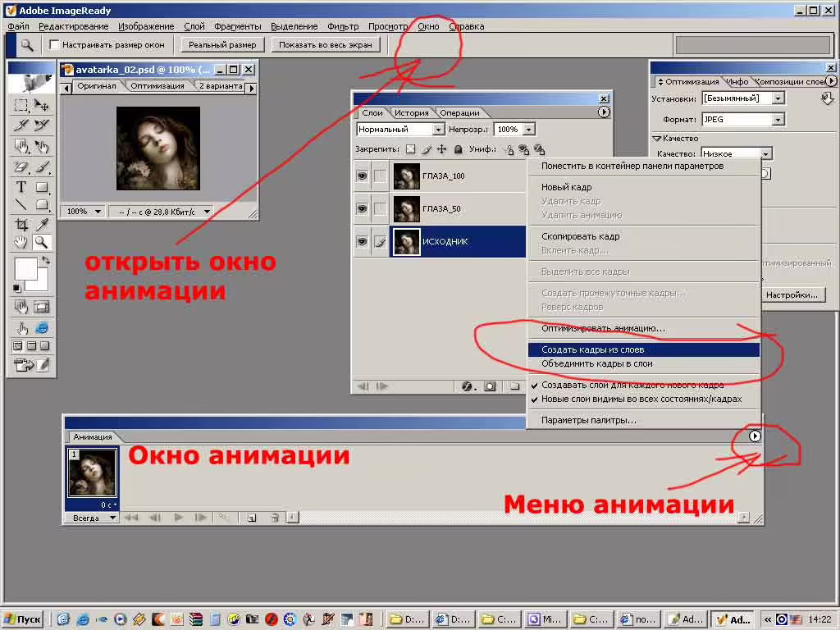Toggle 'Новые слои видимы во всех состояниях/кадрах'
The width and height of the screenshot is (840, 630).
(641, 399)
